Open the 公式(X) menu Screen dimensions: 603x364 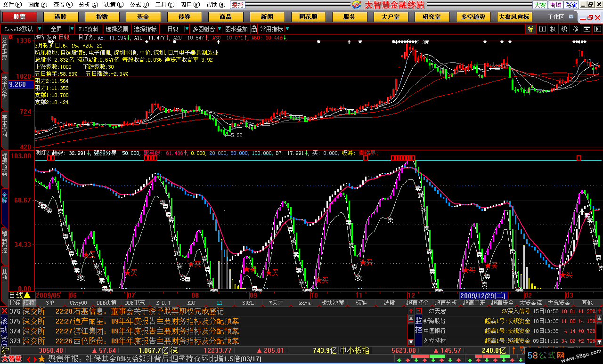tap(139, 5)
